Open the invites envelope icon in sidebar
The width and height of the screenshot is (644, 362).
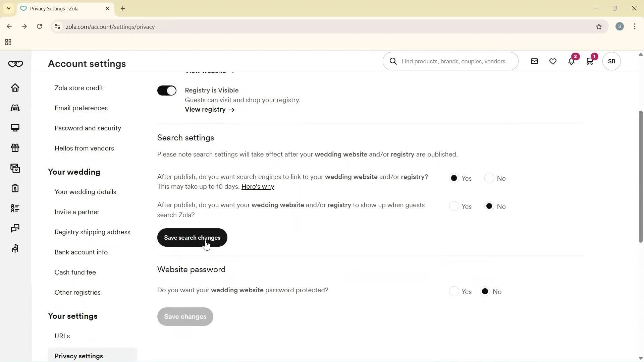[x=15, y=168]
